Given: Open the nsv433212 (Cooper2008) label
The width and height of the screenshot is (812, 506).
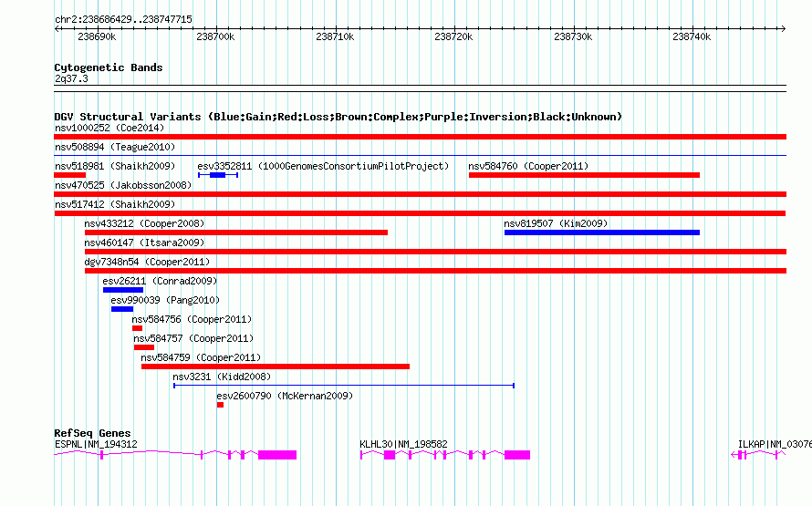Looking at the screenshot, I should click(144, 223).
